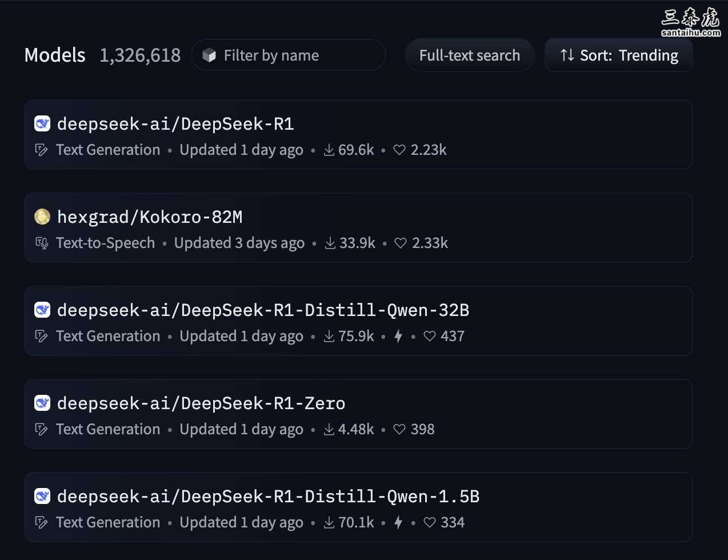728x560 pixels.
Task: Click the heart icon on Kokoro-82M row
Action: click(x=401, y=243)
